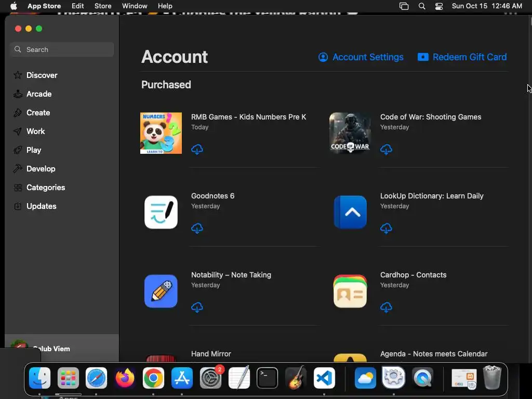Download RMB Games Kids Numbers from cloud
The image size is (532, 399).
point(197,149)
